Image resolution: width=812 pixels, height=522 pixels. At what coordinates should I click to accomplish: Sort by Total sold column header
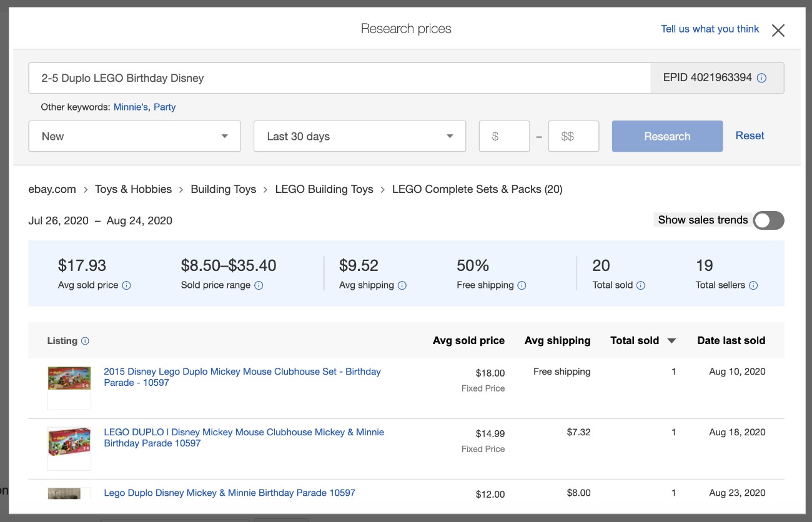(635, 340)
